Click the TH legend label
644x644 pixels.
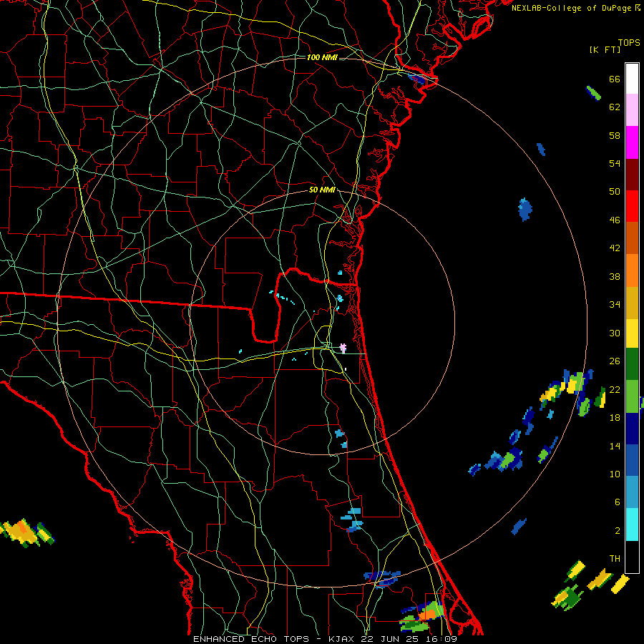click(615, 559)
